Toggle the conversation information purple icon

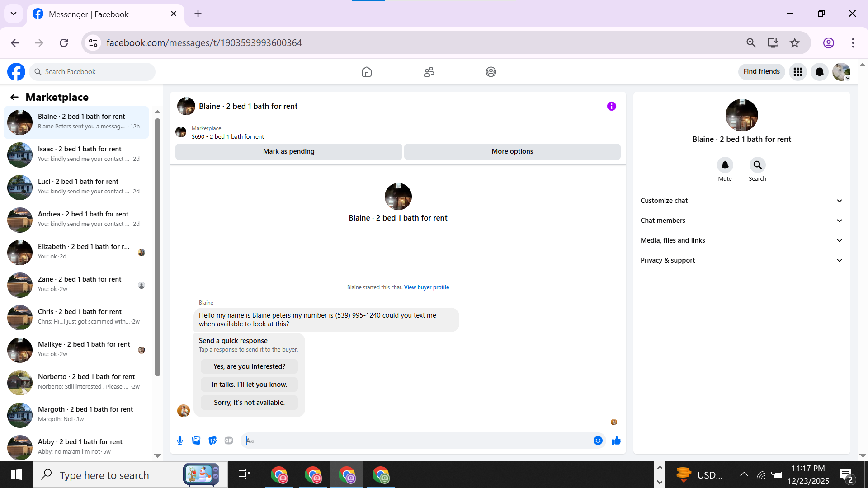611,106
